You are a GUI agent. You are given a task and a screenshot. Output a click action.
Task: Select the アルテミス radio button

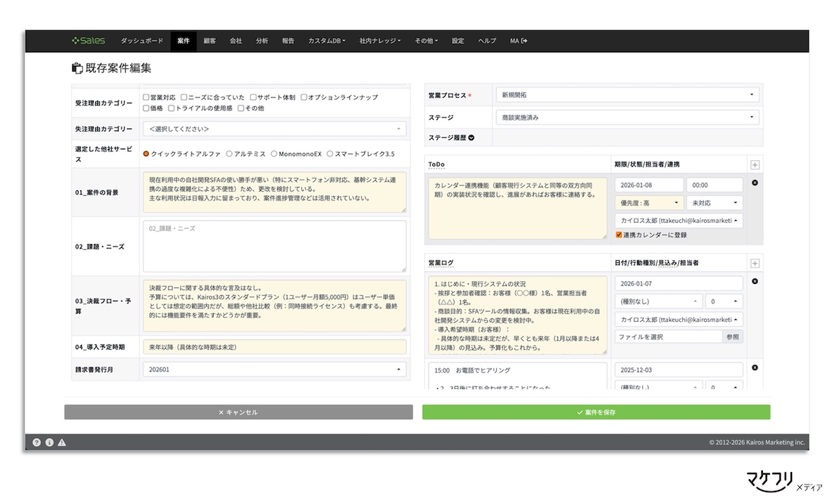click(x=229, y=154)
